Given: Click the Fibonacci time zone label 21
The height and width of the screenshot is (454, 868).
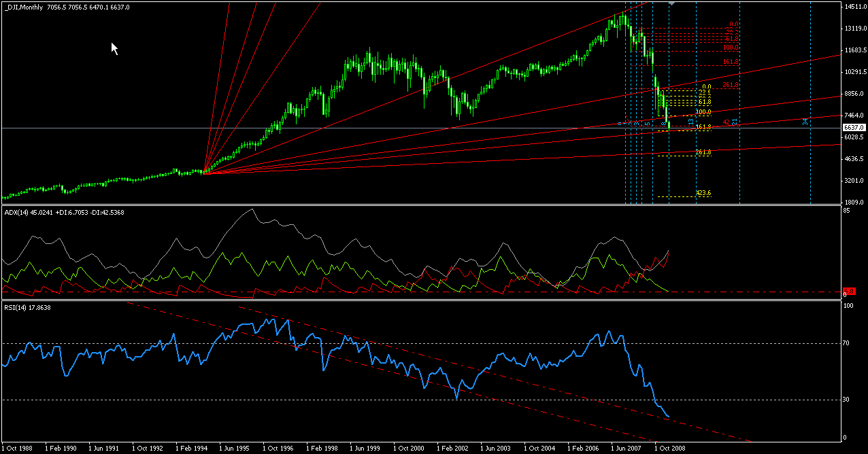Looking at the screenshot, I should [x=735, y=122].
